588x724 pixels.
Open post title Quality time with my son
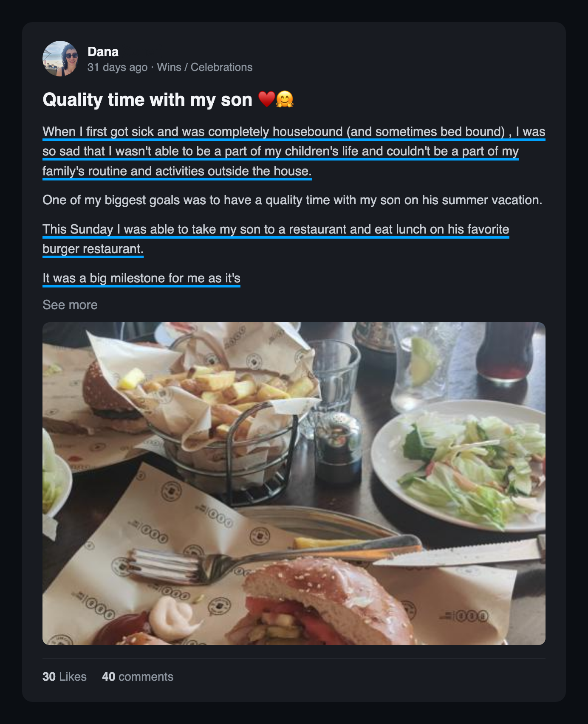click(x=147, y=100)
